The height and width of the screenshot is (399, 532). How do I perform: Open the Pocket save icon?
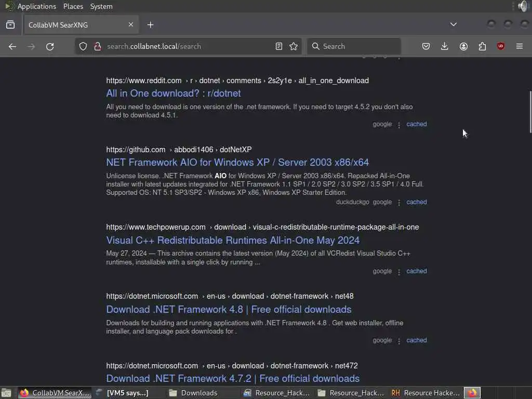coord(426,46)
